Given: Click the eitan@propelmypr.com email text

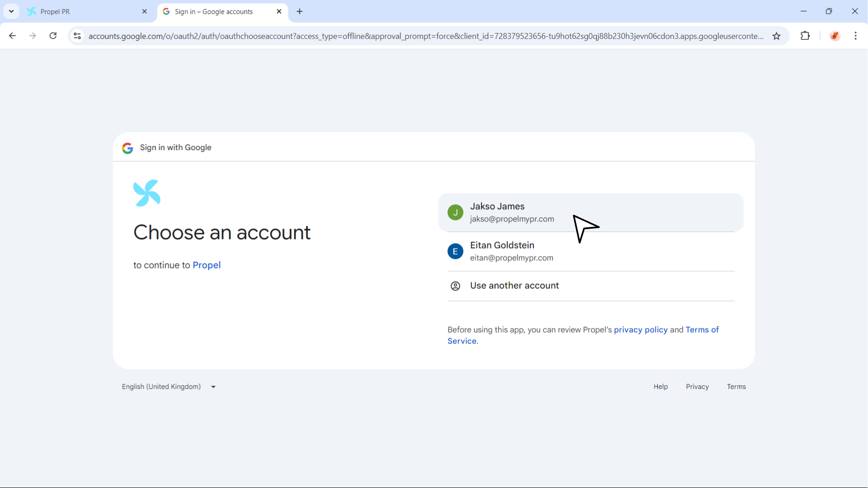Looking at the screenshot, I should (x=511, y=258).
